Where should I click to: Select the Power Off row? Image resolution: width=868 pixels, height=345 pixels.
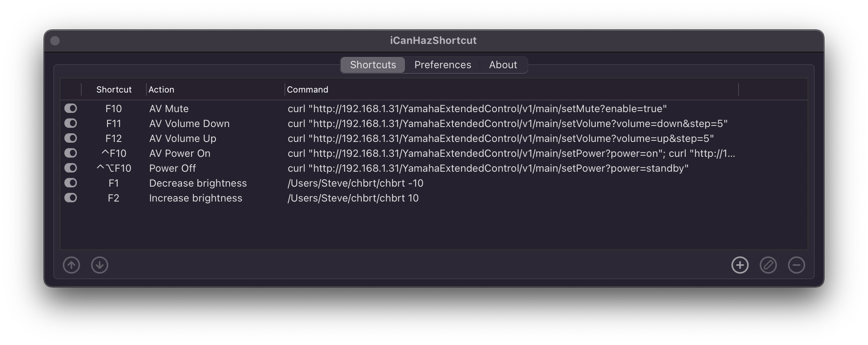173,168
